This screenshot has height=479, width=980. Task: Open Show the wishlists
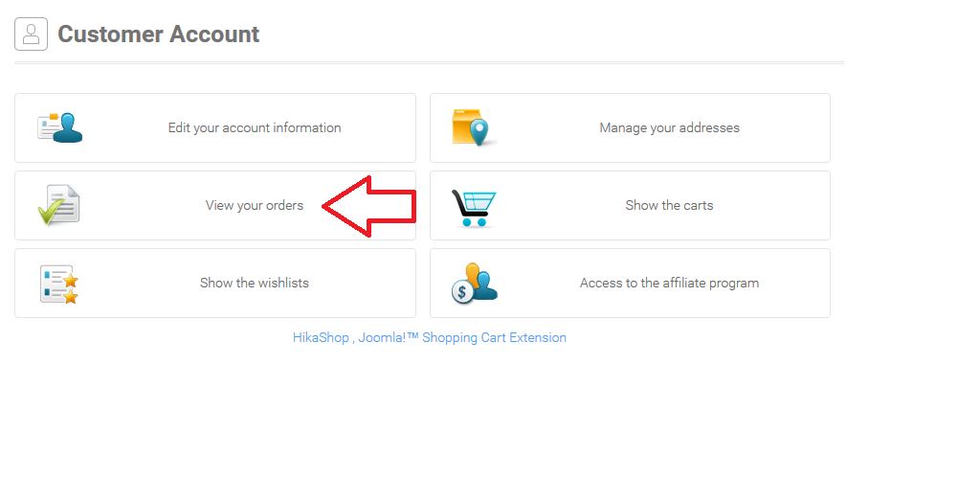point(215,283)
